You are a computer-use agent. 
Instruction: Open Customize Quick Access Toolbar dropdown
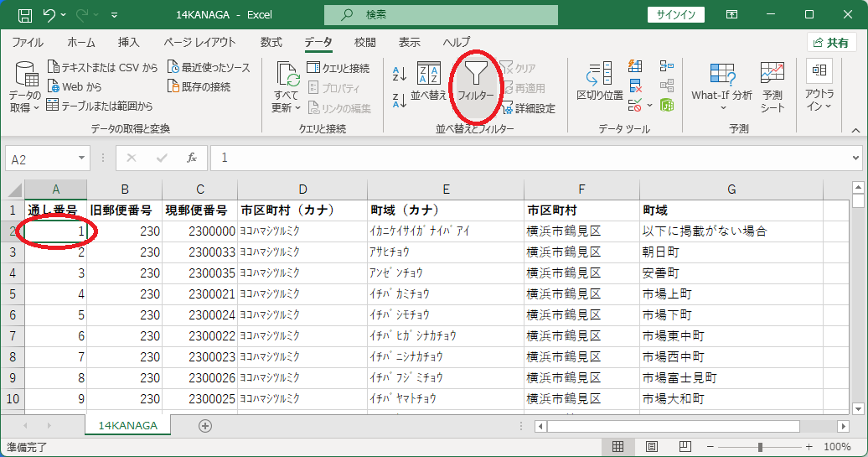(114, 15)
